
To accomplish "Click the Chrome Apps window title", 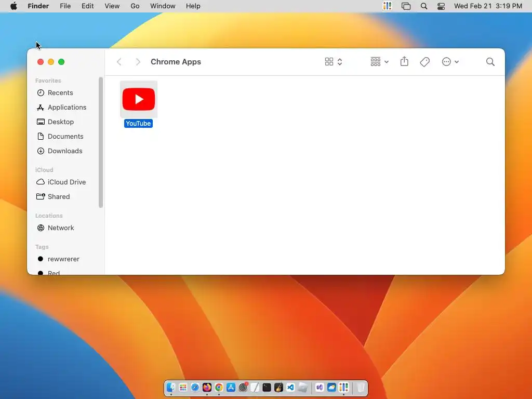I will pos(176,62).
